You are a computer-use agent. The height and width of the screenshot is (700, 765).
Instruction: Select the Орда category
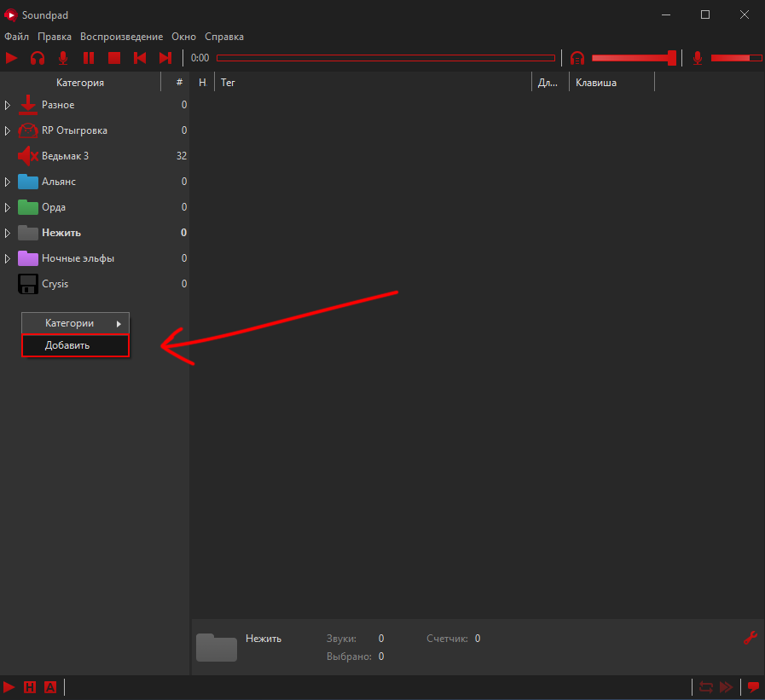click(95, 207)
